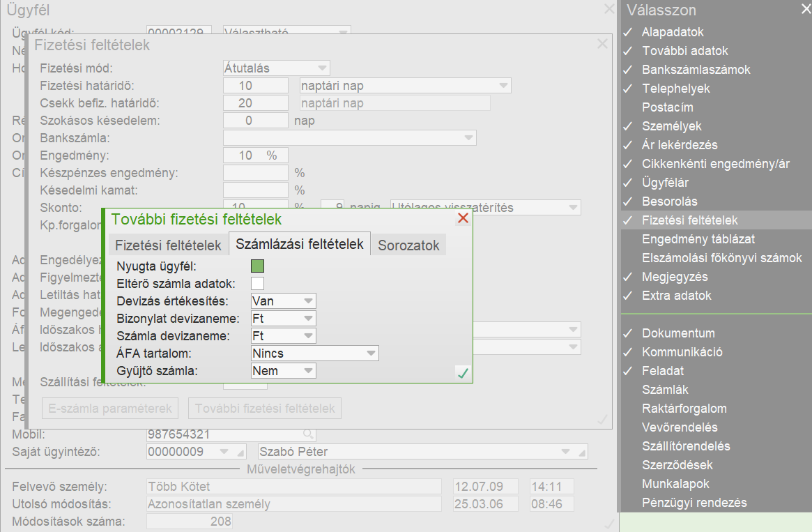This screenshot has width=812, height=532.
Task: Close the Ügyfél window with X
Action: (x=609, y=10)
